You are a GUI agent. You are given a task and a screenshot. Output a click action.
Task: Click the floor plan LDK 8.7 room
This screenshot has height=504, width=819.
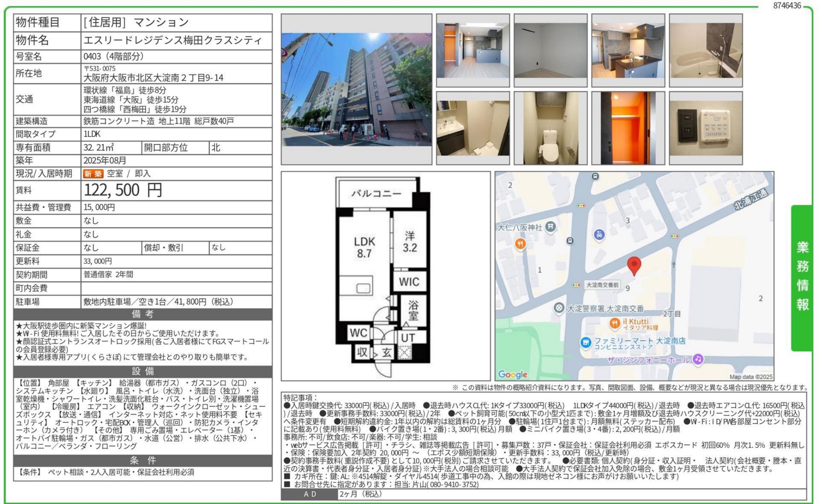tap(364, 247)
